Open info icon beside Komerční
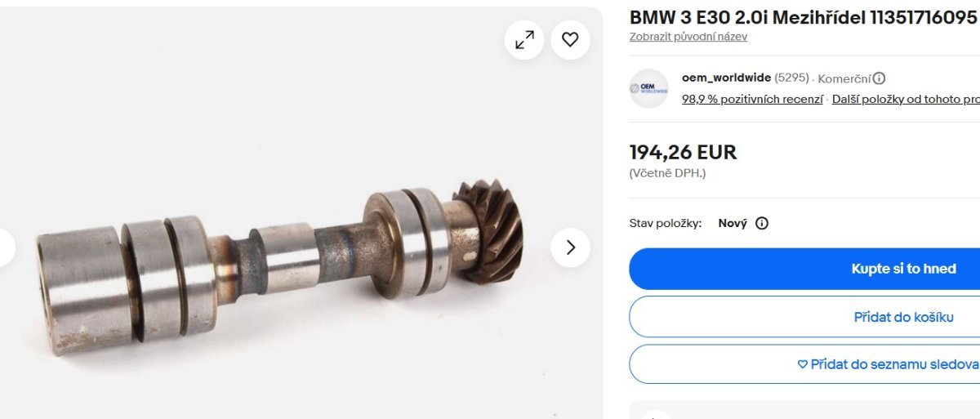This screenshot has height=419, width=980. 879,78
